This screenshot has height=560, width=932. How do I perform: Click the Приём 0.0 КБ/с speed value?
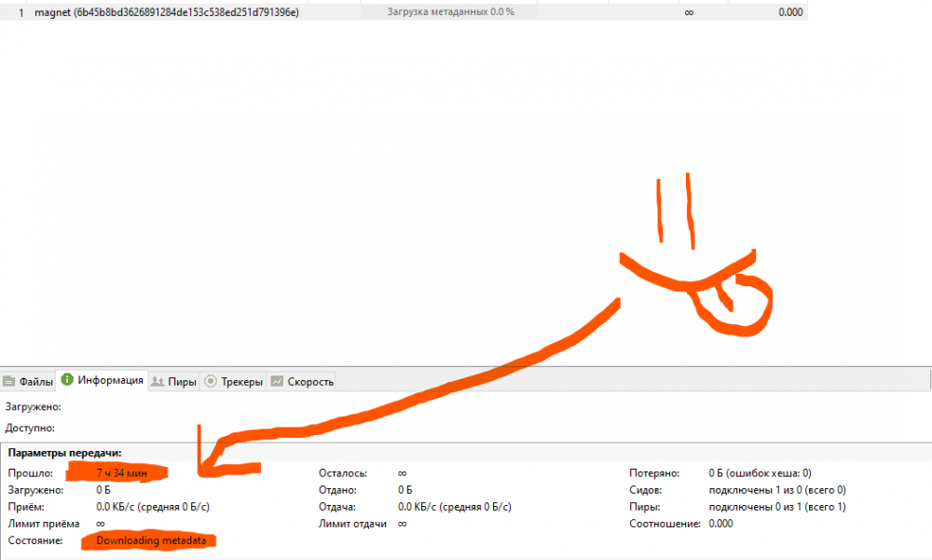click(x=153, y=507)
